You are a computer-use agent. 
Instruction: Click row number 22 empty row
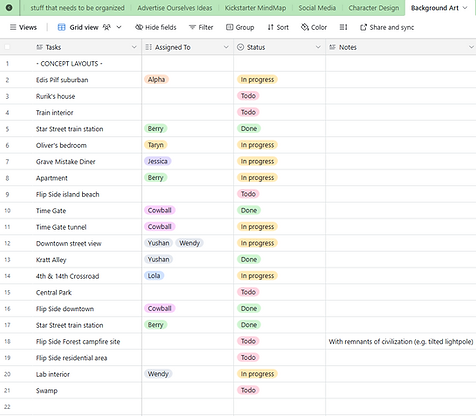coord(7,407)
